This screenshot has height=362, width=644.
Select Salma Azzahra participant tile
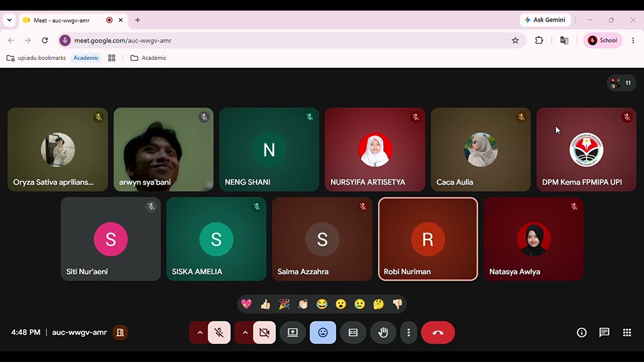click(322, 239)
